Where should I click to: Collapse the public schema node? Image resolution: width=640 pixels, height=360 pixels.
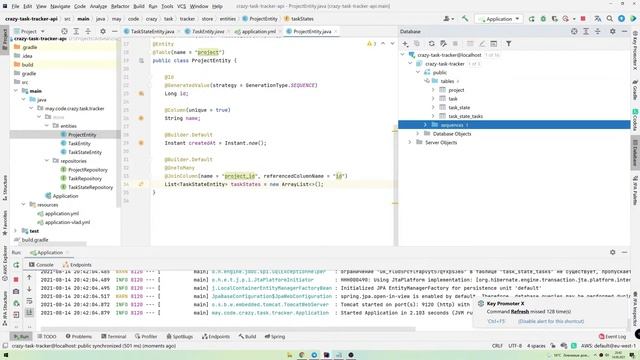tap(418, 72)
